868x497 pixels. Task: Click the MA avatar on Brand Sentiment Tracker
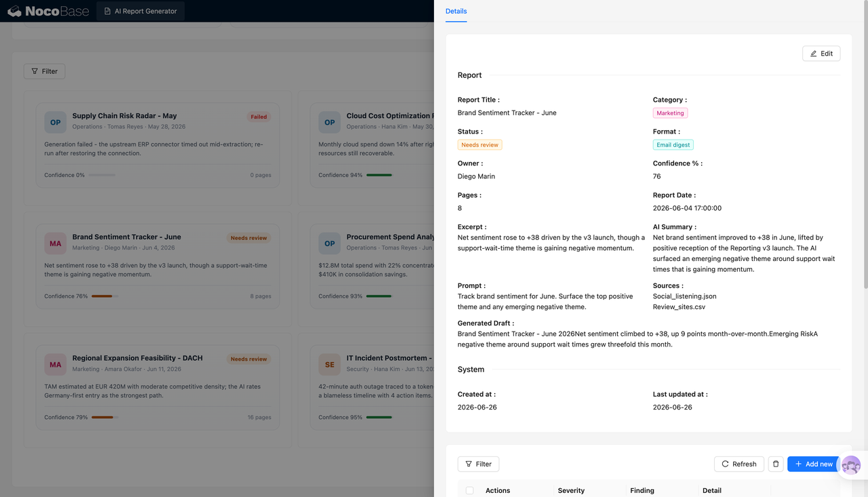56,243
